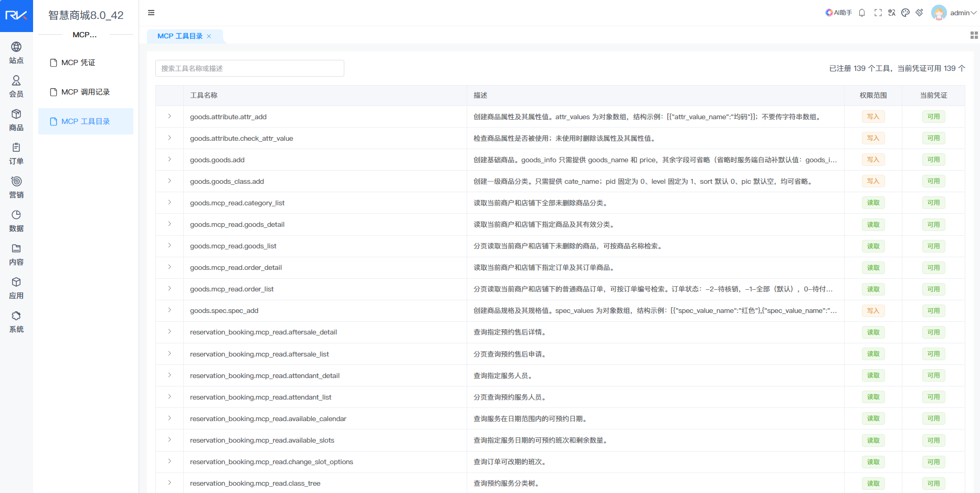Click 读取 tag on goods.mcp_read.goods_list row
Image resolution: width=980 pixels, height=493 pixels.
[x=873, y=246]
